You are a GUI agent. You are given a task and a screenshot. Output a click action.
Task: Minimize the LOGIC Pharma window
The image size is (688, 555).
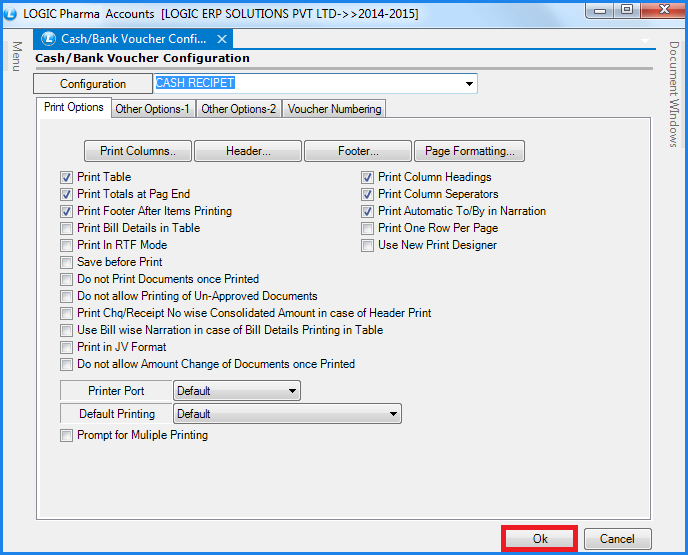599,11
